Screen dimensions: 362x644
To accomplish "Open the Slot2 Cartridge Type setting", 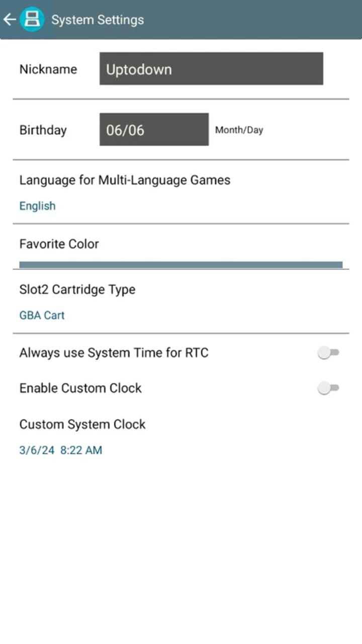I will [77, 290].
